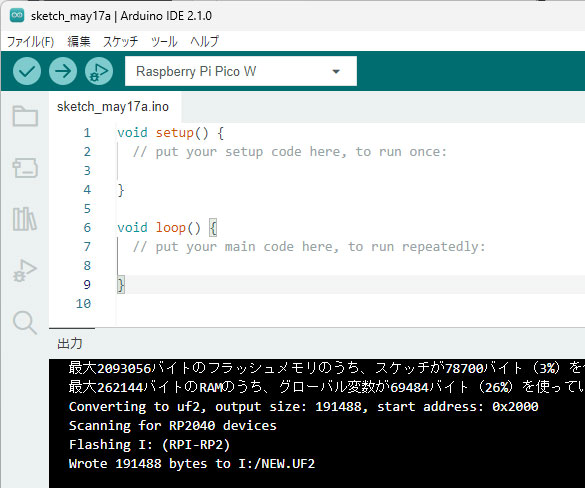Open Search with the sidebar magnifier icon
The image size is (585, 488).
[25, 322]
